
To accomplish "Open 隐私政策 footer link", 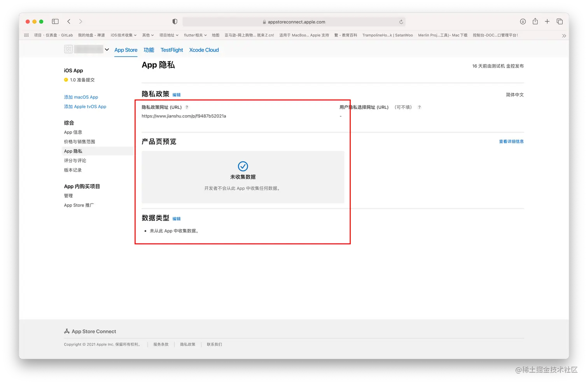I will tap(188, 344).
